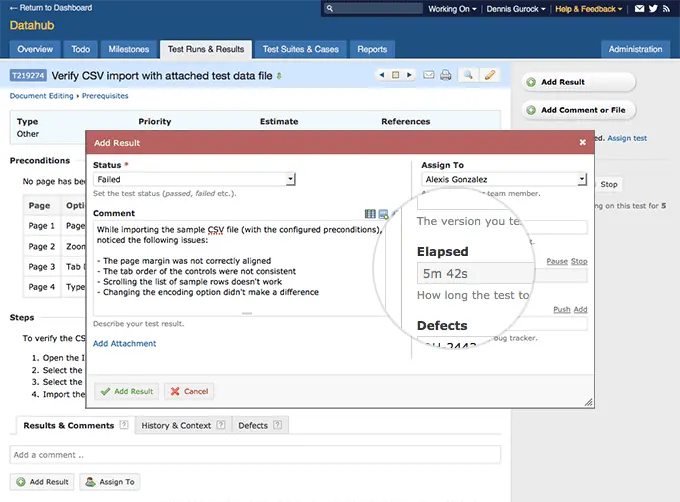Click the Push link above Defects field
Viewport: 680px width, 502px height.
click(562, 309)
